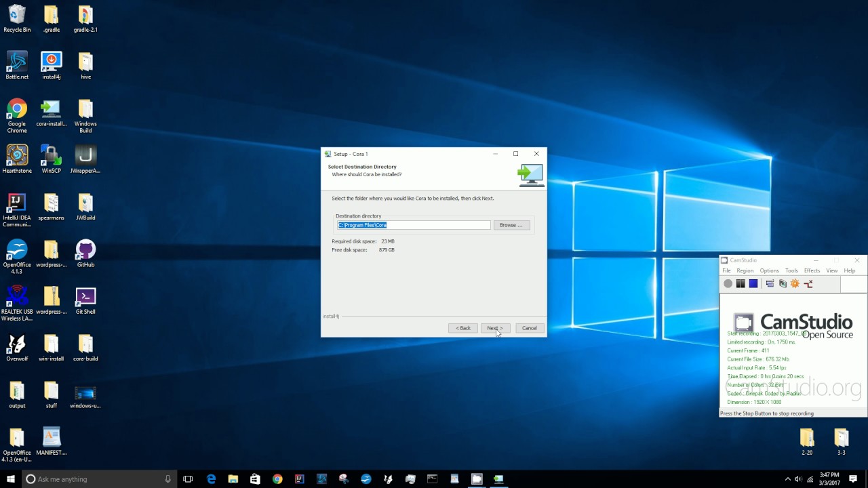868x488 pixels.
Task: Click Cortana Ask me anything search box
Action: coord(100,479)
